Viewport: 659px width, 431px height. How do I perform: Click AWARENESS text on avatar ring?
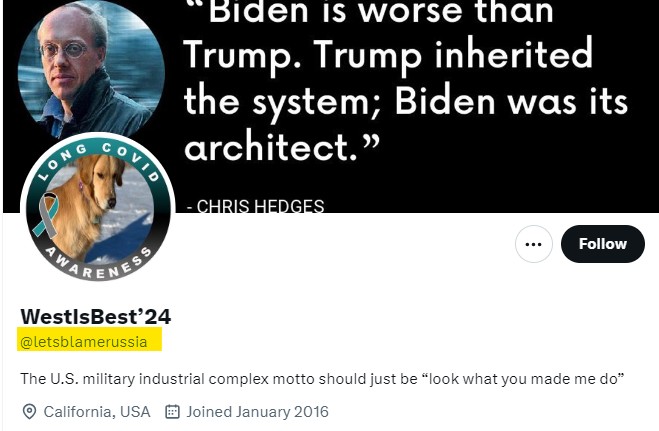[98, 264]
